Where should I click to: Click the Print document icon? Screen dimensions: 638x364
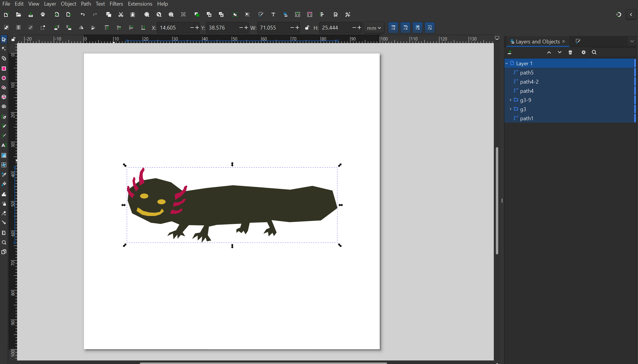pos(43,14)
